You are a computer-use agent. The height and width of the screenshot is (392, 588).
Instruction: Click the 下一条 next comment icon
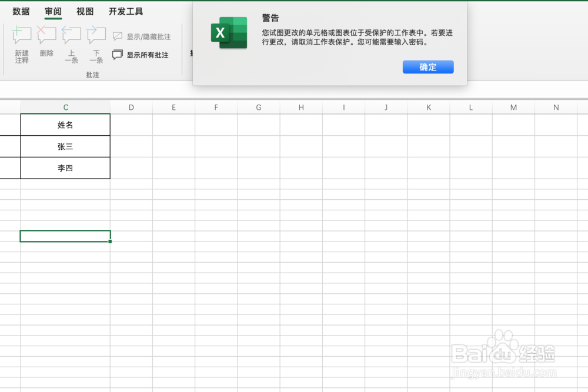(x=96, y=33)
